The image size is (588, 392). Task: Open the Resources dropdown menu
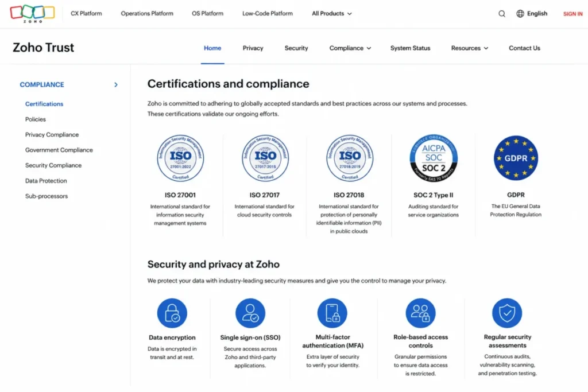click(470, 48)
